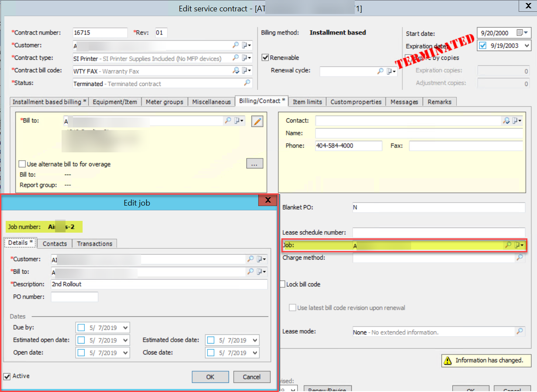Open the Miscellaneous tab
The image size is (537, 392).
click(211, 102)
